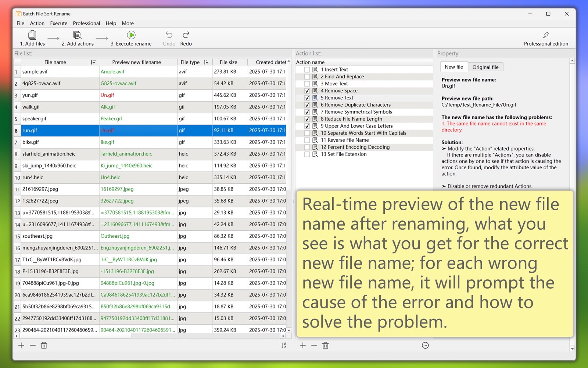The image size is (588, 368).
Task: Select the Reverse File Name action
Action: pos(344,140)
